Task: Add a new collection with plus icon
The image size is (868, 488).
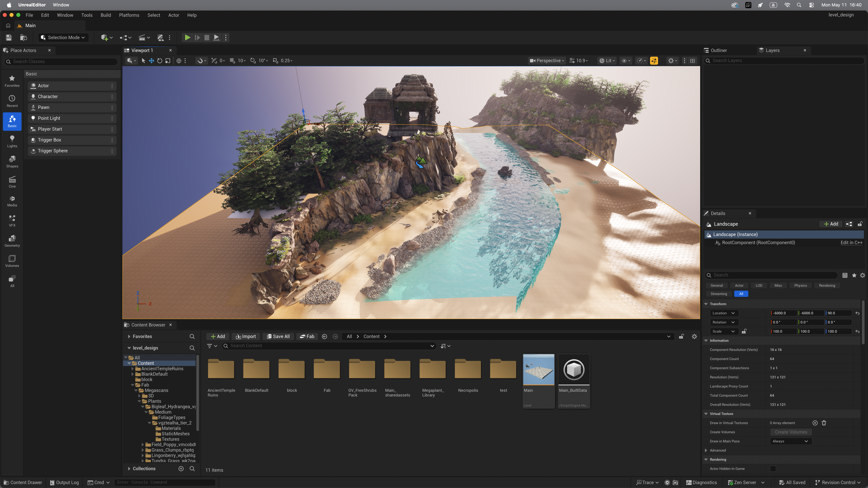Action: point(181,469)
